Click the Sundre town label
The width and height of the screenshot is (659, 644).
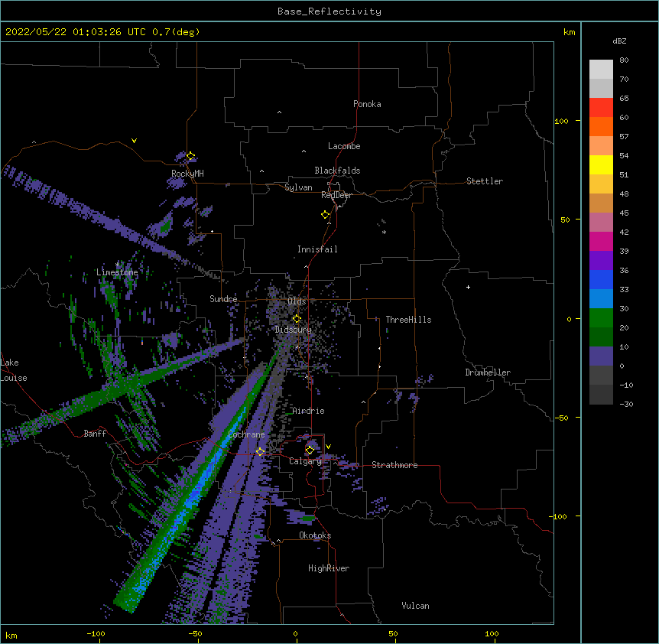[x=223, y=299]
